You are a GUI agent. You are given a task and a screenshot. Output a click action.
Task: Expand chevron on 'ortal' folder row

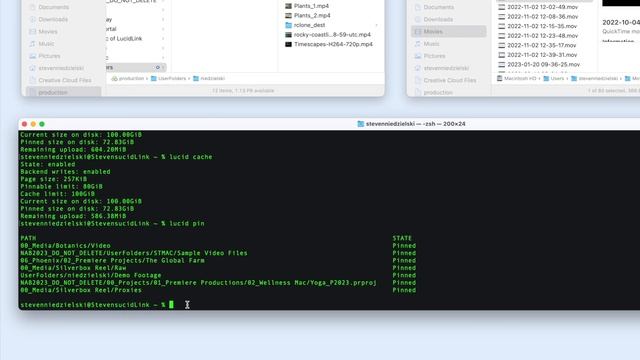pos(163,29)
